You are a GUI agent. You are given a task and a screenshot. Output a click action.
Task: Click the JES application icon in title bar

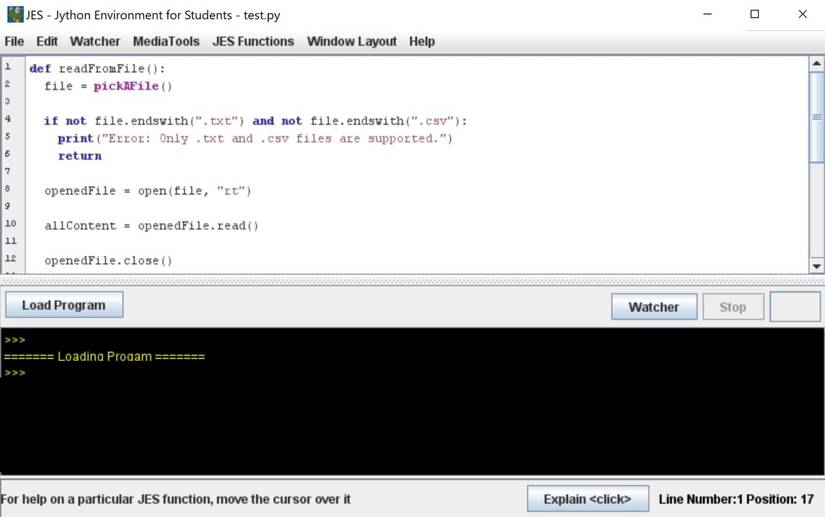[15, 15]
